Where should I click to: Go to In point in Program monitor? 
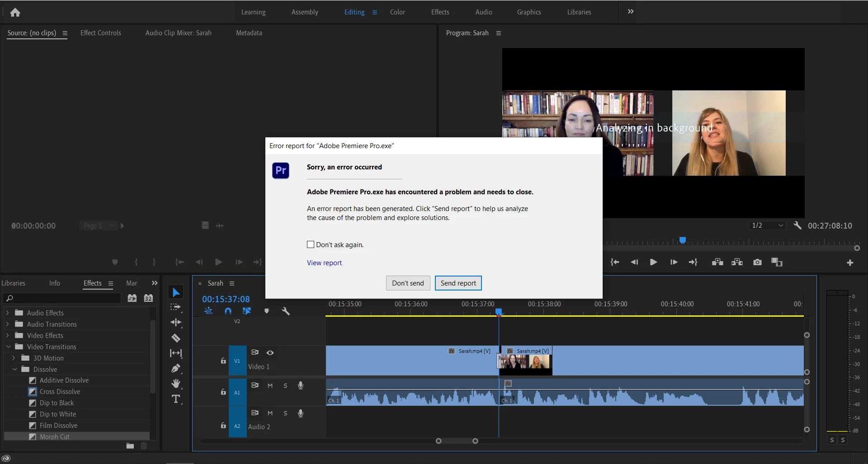pyautogui.click(x=615, y=262)
